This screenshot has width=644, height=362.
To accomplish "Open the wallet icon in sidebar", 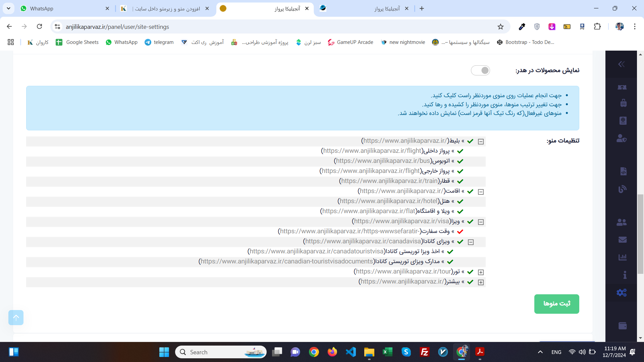I will coord(623,325).
